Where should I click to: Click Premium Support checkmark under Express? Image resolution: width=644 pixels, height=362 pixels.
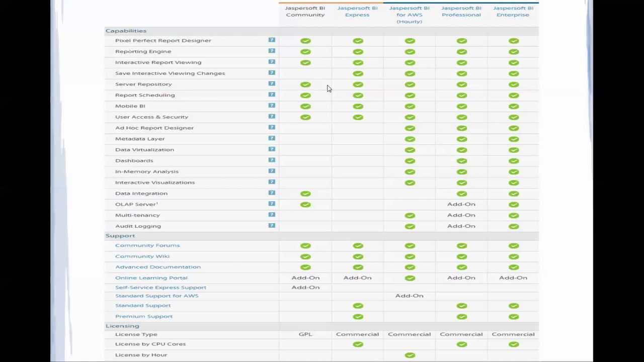[x=358, y=317]
